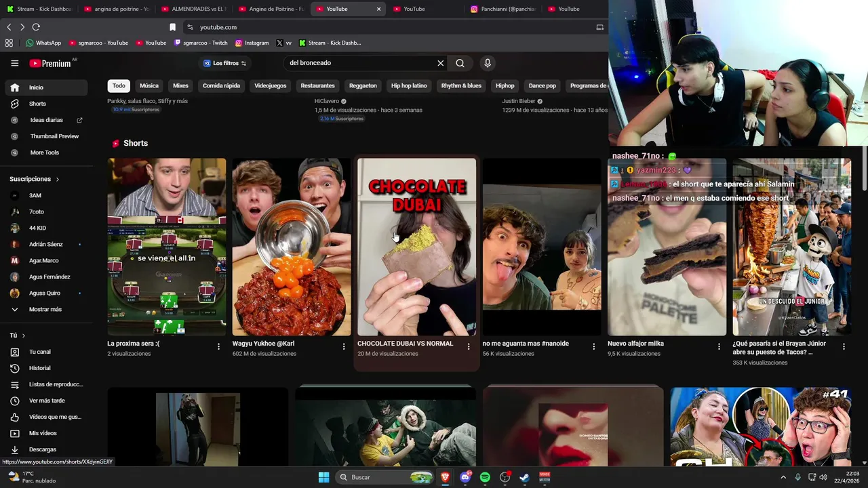Image resolution: width=868 pixels, height=488 pixels.
Task: Play the CHOCOLATE DUBAI short thumbnail
Action: (416, 247)
